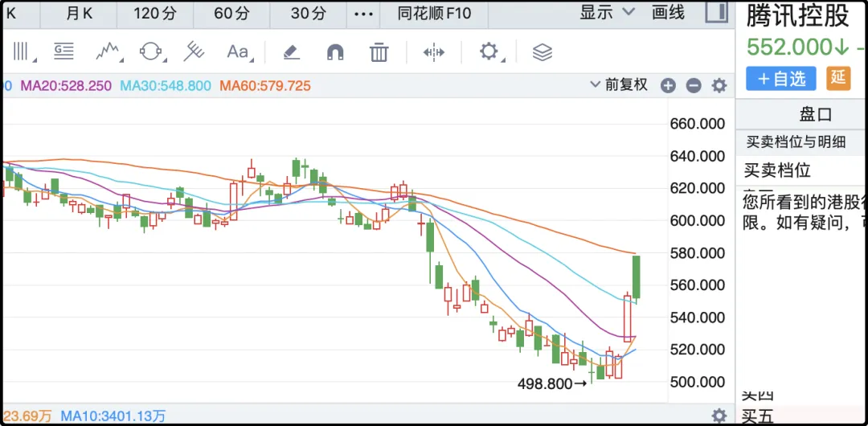The width and height of the screenshot is (868, 426).
Task: Open the wave line drawing tool
Action: pos(108,52)
